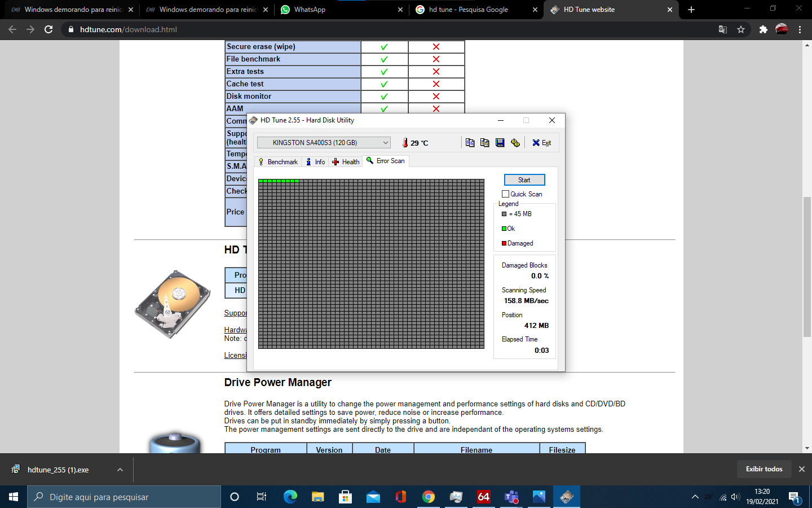Save screenshot floppy disk icon in HD Tune

[500, 143]
